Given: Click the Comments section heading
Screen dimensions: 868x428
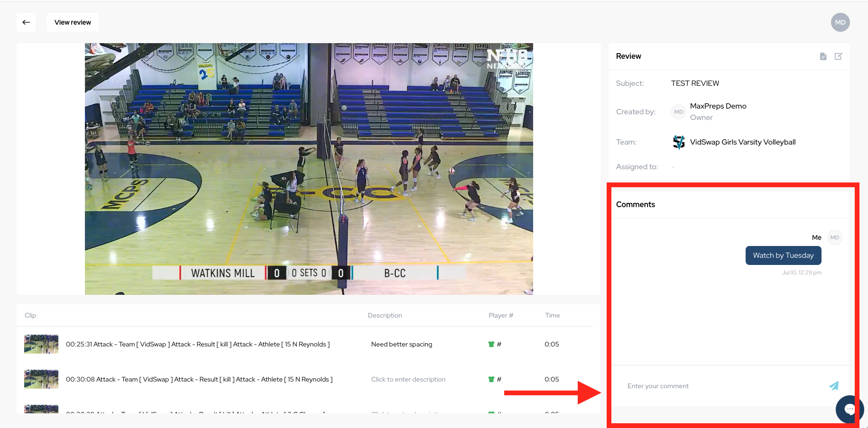Looking at the screenshot, I should coord(635,204).
